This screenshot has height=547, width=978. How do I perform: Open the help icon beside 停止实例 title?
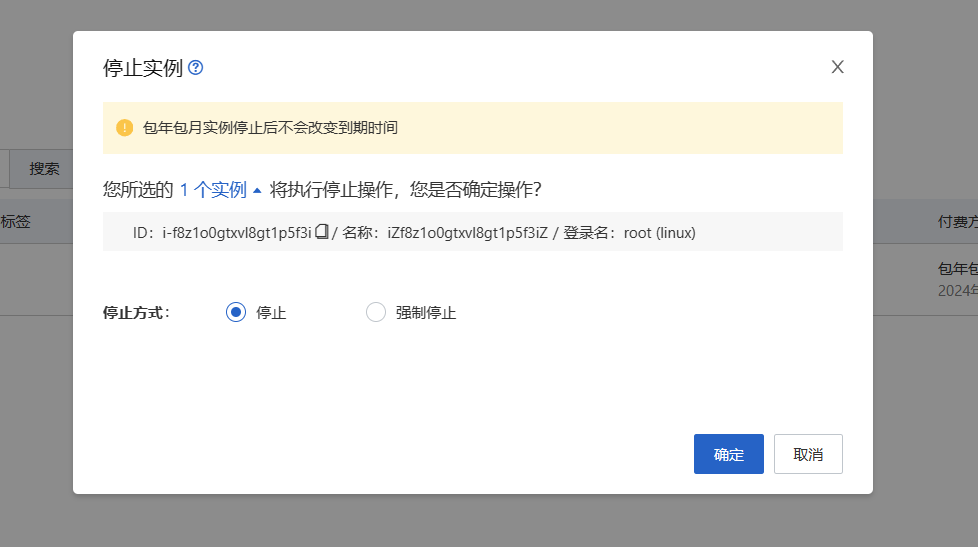pos(195,67)
